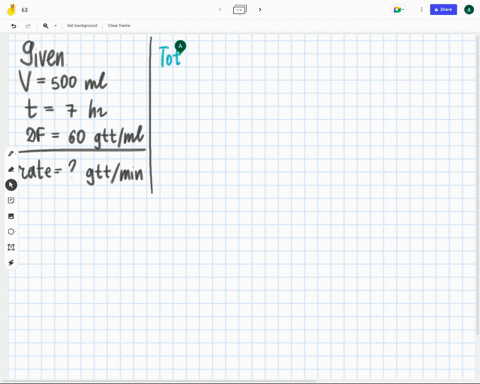The width and height of the screenshot is (480, 384).
Task: Choose the Select arrow tool
Action: (x=11, y=185)
